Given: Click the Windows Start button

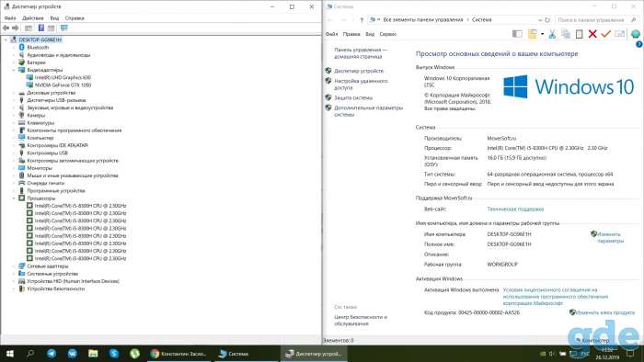Looking at the screenshot, I should [x=9, y=354].
